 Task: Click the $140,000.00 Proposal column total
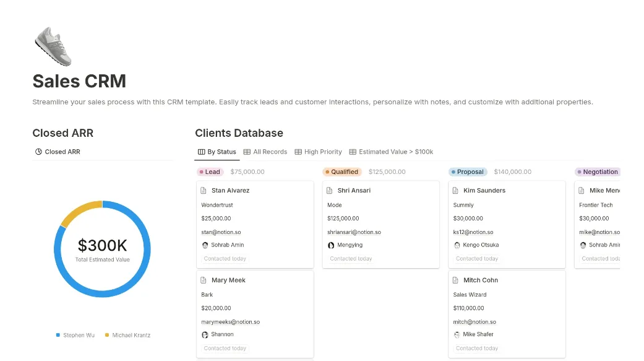513,172
